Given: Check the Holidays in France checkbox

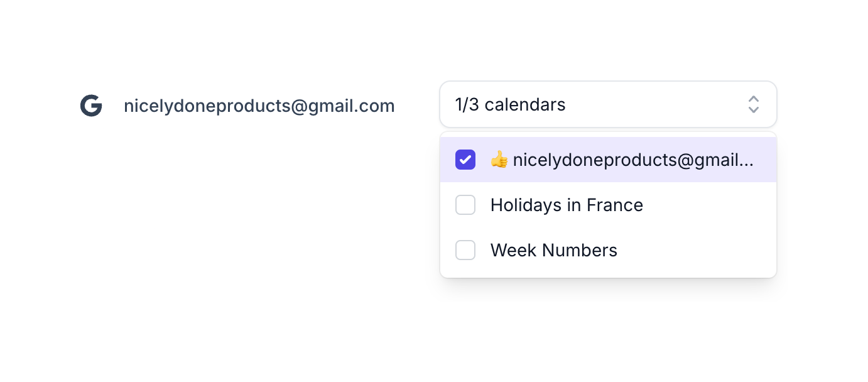Looking at the screenshot, I should tap(465, 205).
